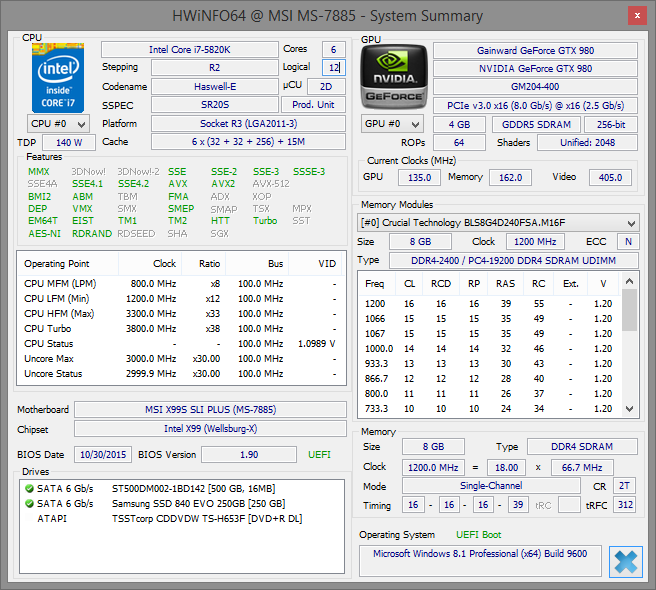Click the GPU clock 135.0 value
Image resolution: width=656 pixels, height=590 pixels.
point(419,177)
